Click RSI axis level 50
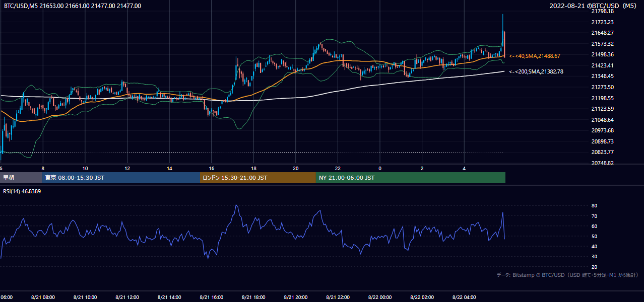The height and width of the screenshot is (302, 644). [594, 236]
